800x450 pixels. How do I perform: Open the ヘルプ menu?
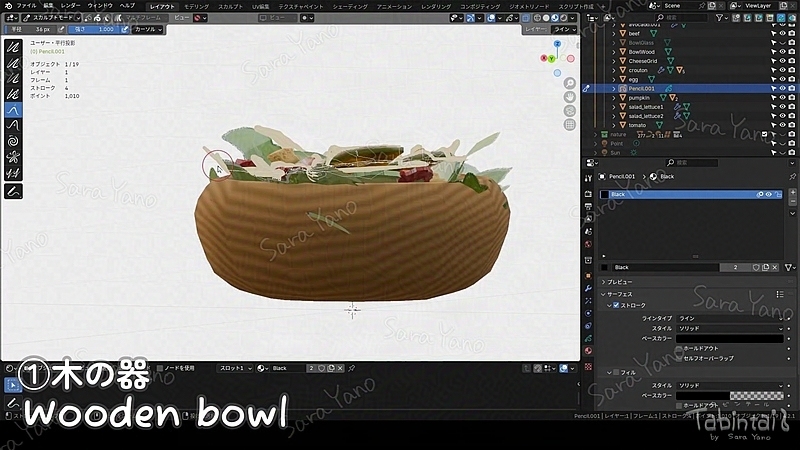[x=127, y=6]
